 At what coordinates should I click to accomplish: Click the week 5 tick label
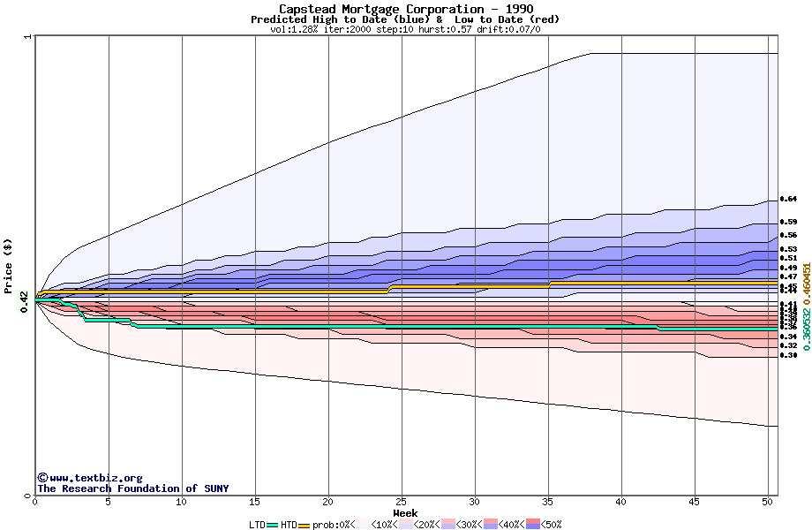click(x=109, y=502)
